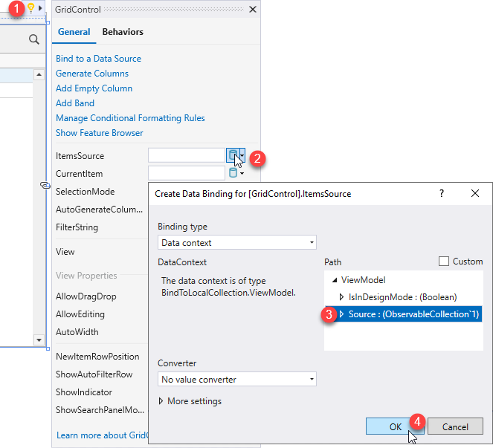Viewport: 493px width, 448px height.
Task: Click the scrollbar up arrow in designer
Action: 39,74
